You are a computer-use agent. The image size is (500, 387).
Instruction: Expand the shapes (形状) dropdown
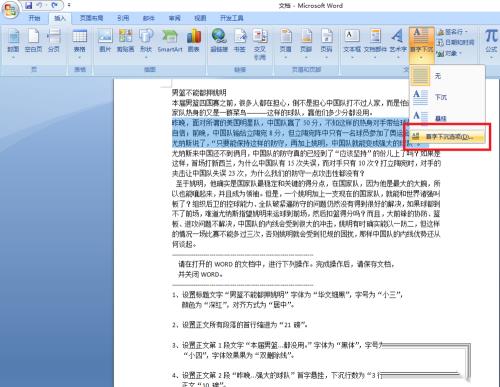[146, 44]
